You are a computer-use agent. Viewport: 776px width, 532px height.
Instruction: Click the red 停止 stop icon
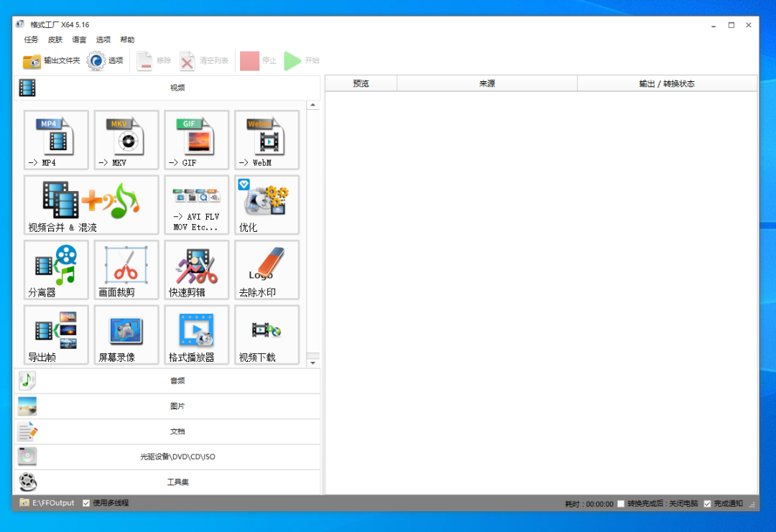pos(249,61)
